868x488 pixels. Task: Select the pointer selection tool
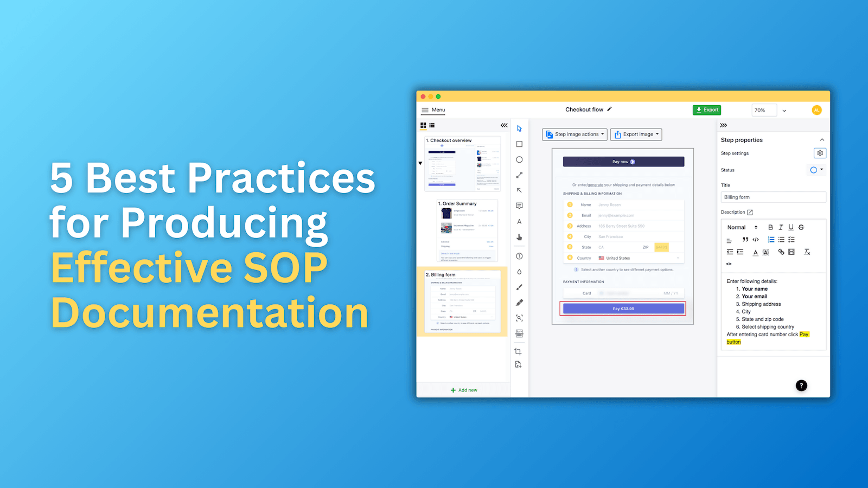[x=519, y=129]
